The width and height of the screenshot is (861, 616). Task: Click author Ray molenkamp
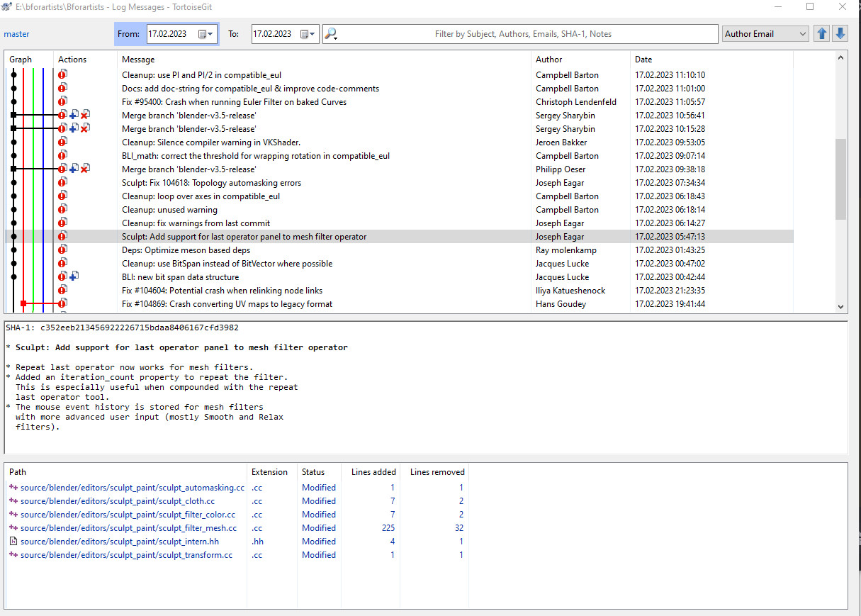[x=566, y=250]
